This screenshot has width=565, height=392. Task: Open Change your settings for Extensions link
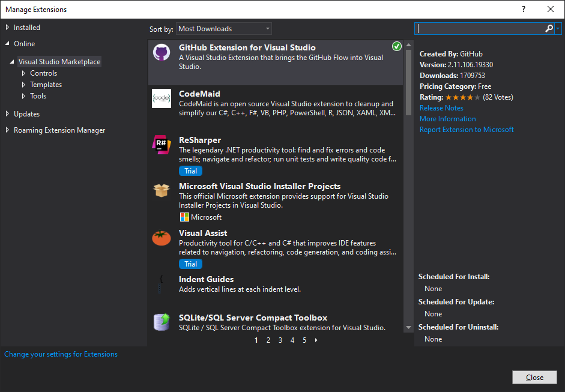pos(61,354)
